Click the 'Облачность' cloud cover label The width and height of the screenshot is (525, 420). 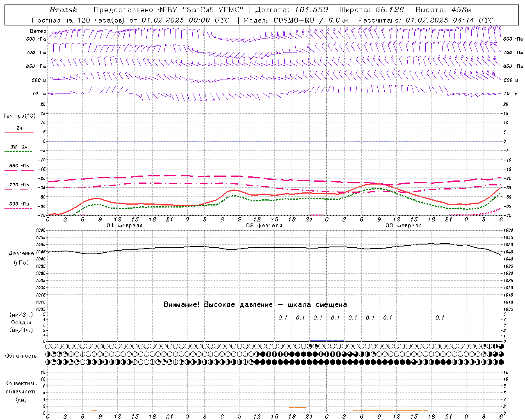coord(21,356)
